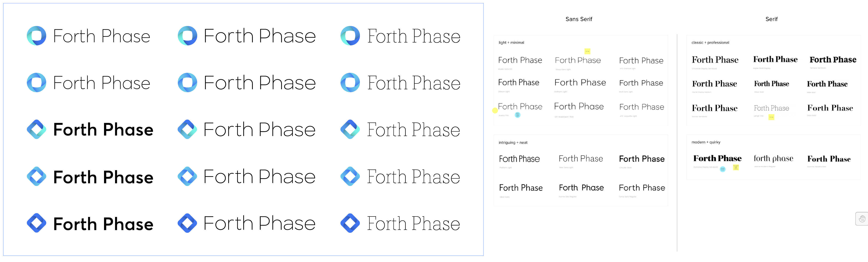Click the classic + professional section label
The image size is (868, 262).
[710, 42]
